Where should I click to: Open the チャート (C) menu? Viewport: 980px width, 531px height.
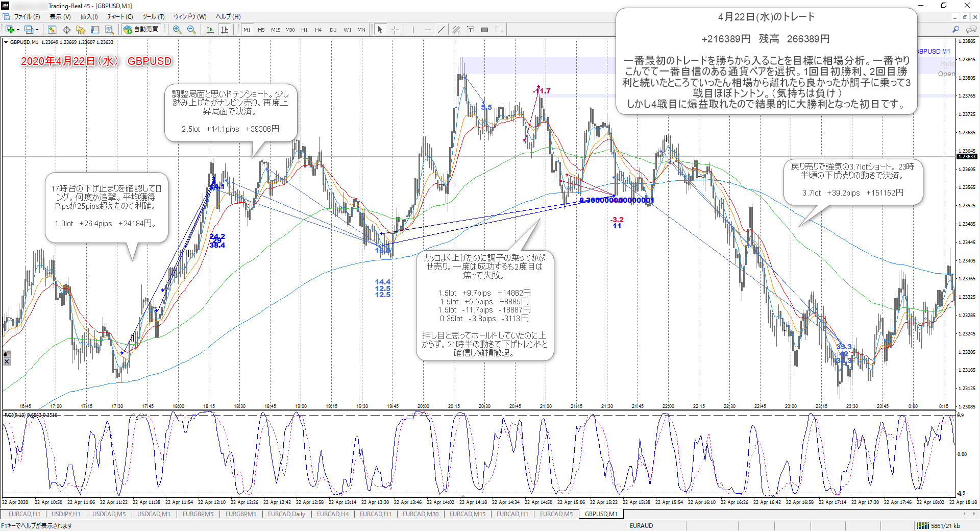coord(119,17)
